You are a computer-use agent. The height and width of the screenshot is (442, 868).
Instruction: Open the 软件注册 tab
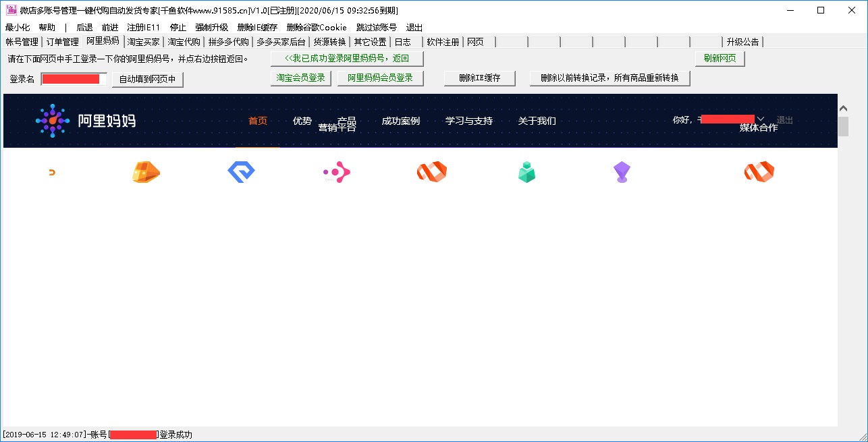[x=443, y=42]
